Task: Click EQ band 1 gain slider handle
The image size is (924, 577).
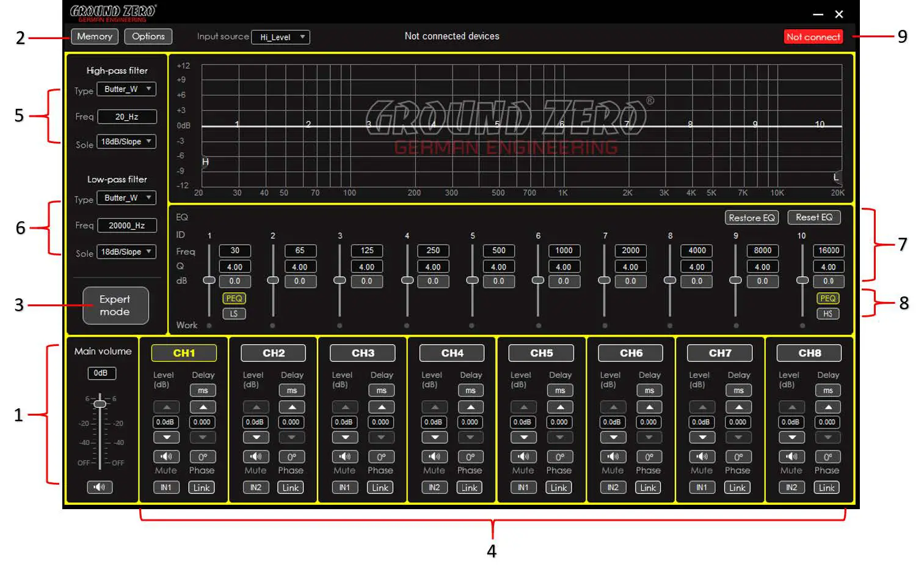Action: (x=209, y=280)
